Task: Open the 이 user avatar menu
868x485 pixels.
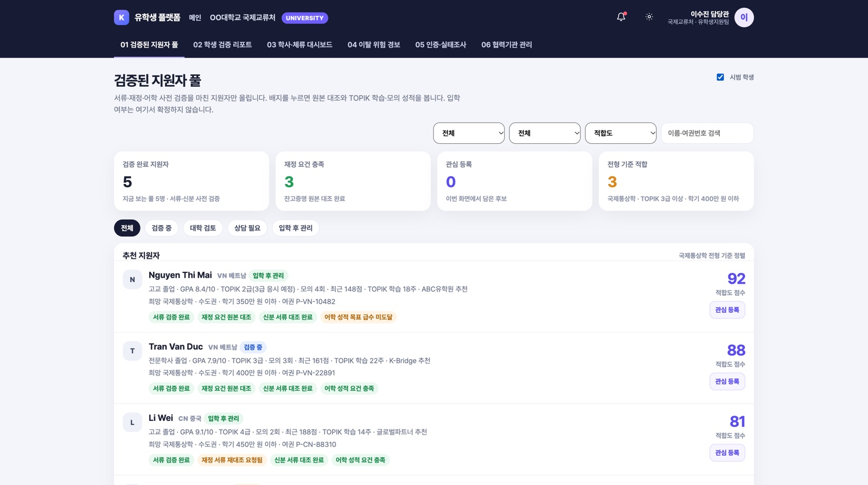Action: [x=744, y=17]
